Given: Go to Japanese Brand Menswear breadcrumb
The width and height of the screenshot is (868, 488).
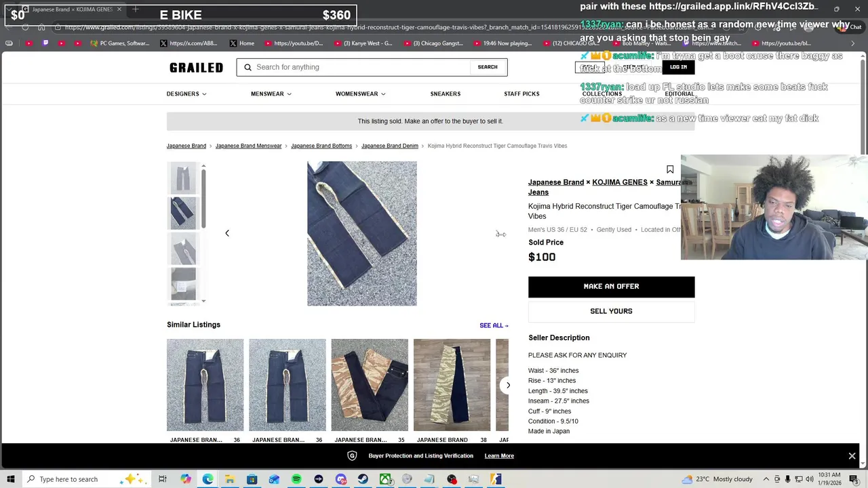Looking at the screenshot, I should (x=248, y=146).
